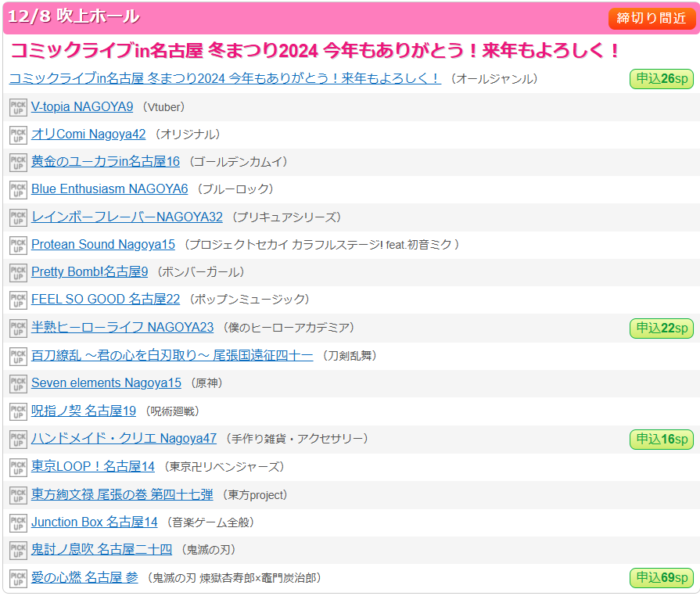This screenshot has height=596, width=700.
Task: Click the (呪術廻戦) genre text
Action: pyautogui.click(x=172, y=411)
